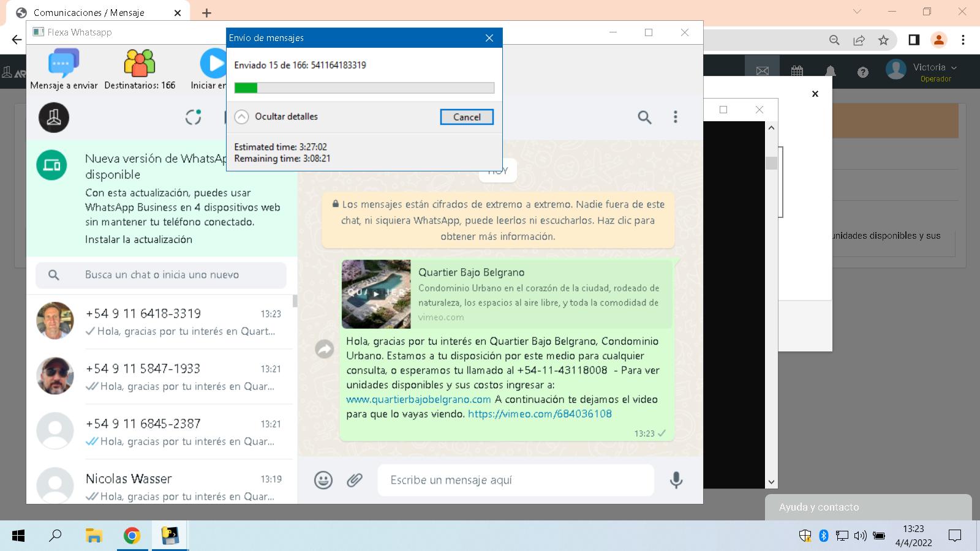
Task: Open www.quartierbajobelgrano.com link
Action: (418, 399)
